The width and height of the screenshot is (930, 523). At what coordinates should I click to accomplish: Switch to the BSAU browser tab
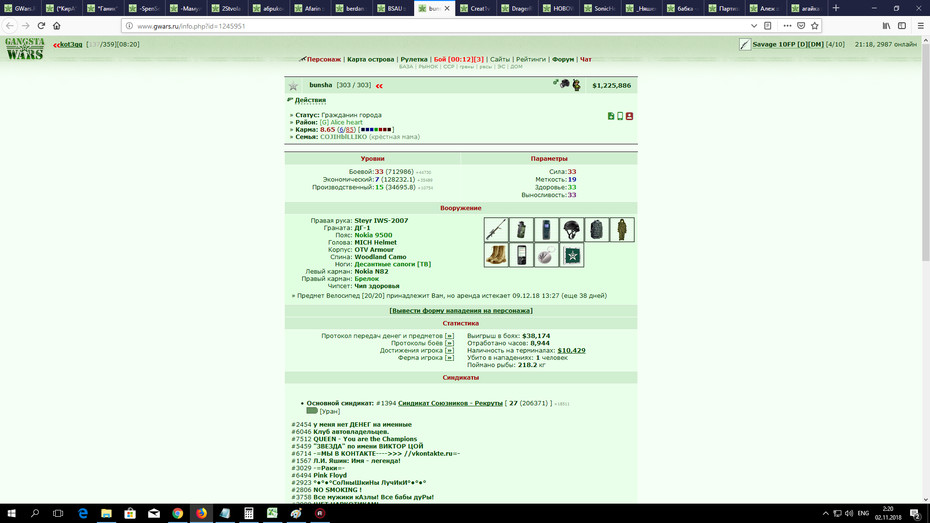point(393,8)
